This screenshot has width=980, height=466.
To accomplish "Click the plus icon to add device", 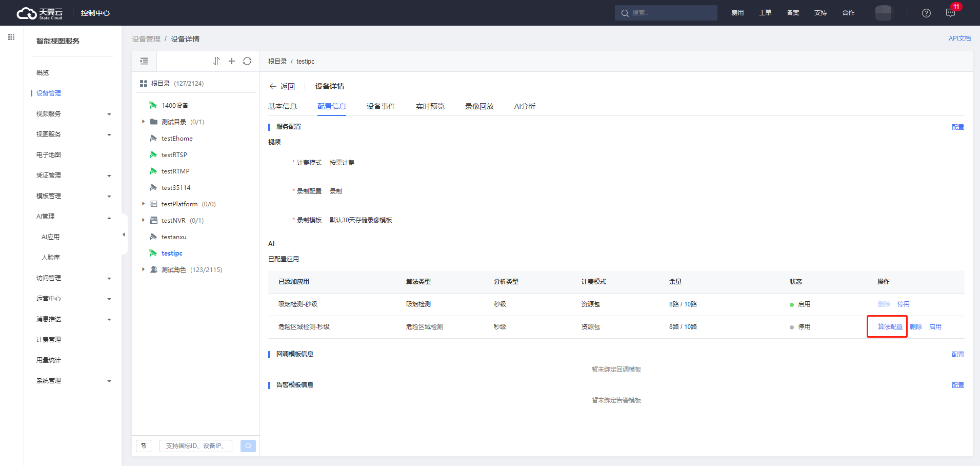I will pos(232,61).
